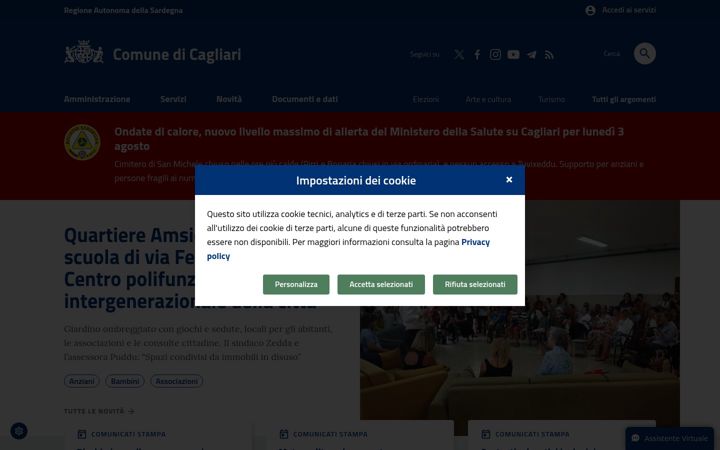Open the Servizi menu
Image resolution: width=720 pixels, height=450 pixels.
click(x=173, y=99)
